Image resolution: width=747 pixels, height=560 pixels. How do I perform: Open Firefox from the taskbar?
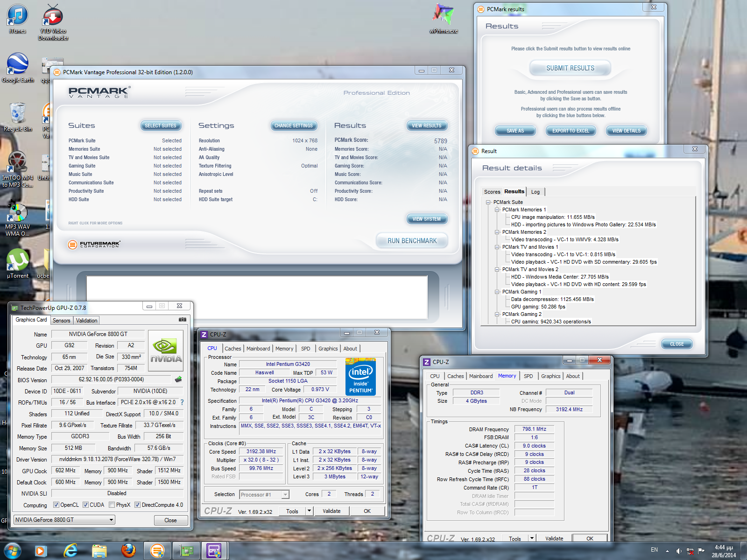click(128, 551)
